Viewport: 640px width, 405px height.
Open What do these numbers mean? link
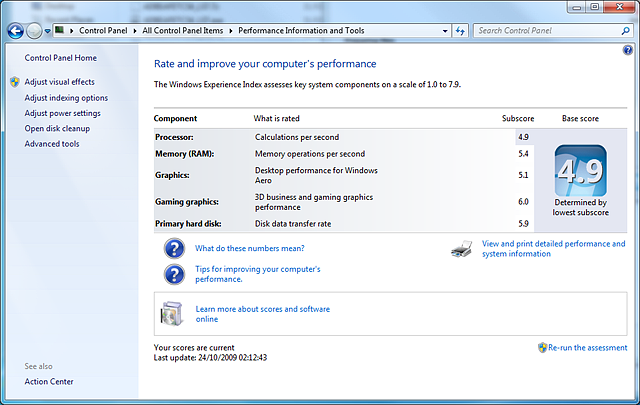pos(250,248)
